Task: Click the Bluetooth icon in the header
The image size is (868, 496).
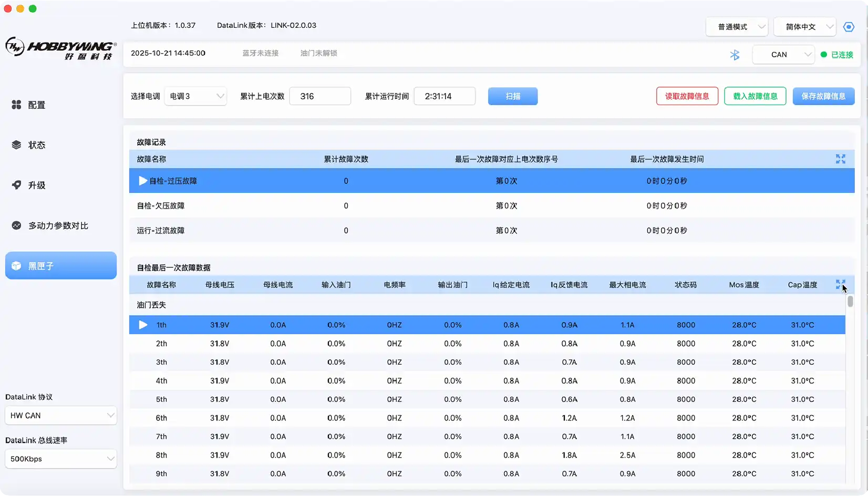Action: (x=735, y=55)
